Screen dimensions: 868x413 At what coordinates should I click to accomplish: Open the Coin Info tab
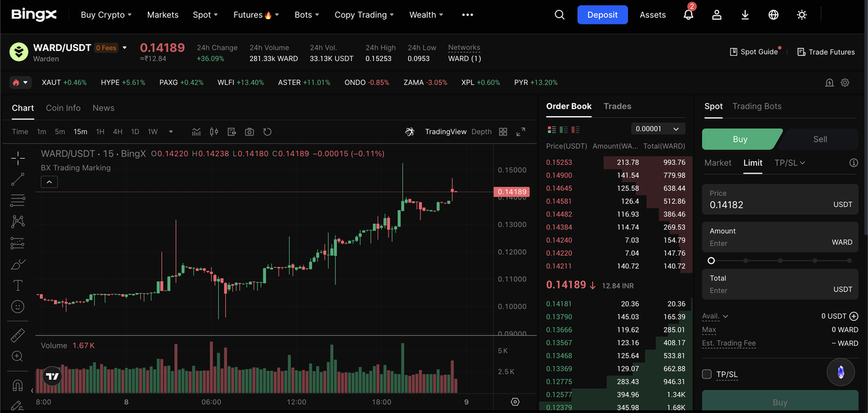(x=63, y=108)
